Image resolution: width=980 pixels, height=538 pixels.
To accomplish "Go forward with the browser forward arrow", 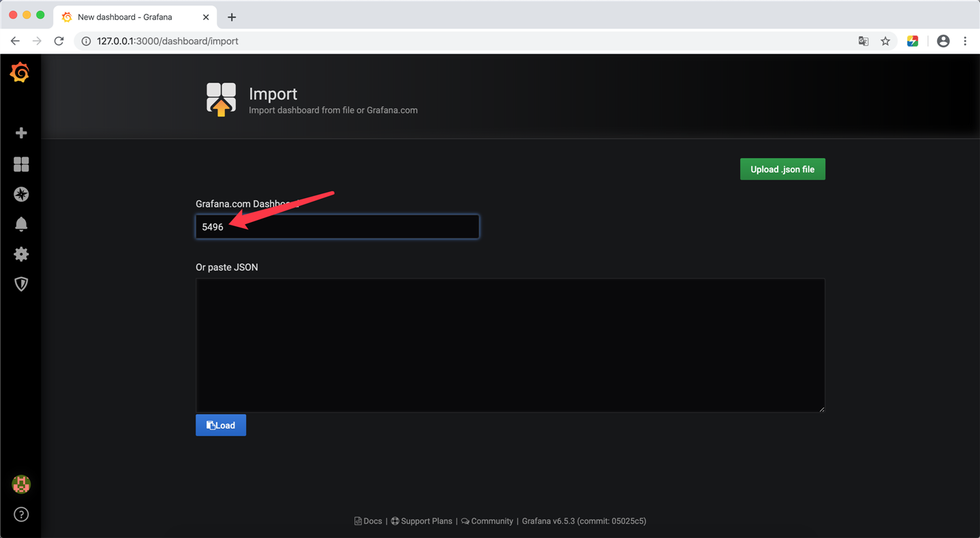I will (x=37, y=41).
